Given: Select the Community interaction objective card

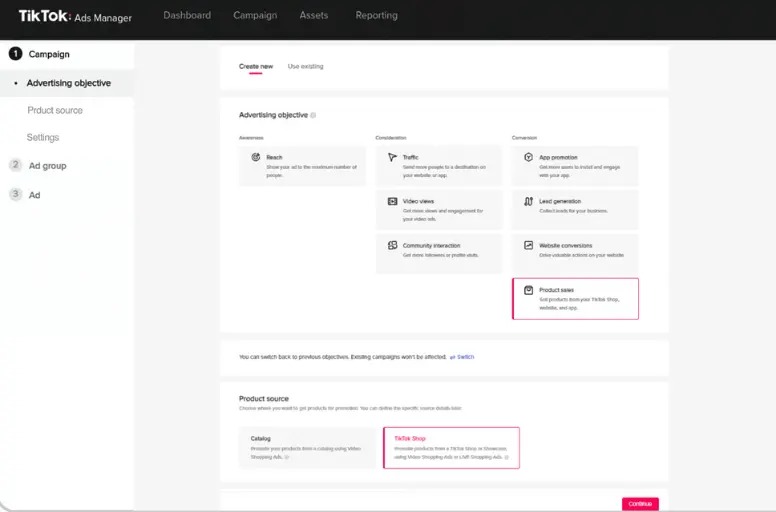Looking at the screenshot, I should click(439, 254).
